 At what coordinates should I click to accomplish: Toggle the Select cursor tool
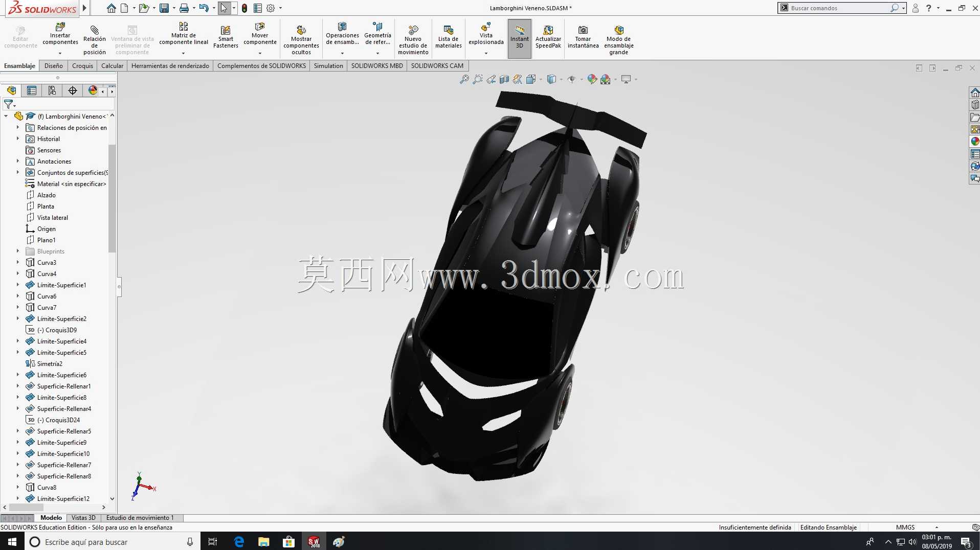224,8
